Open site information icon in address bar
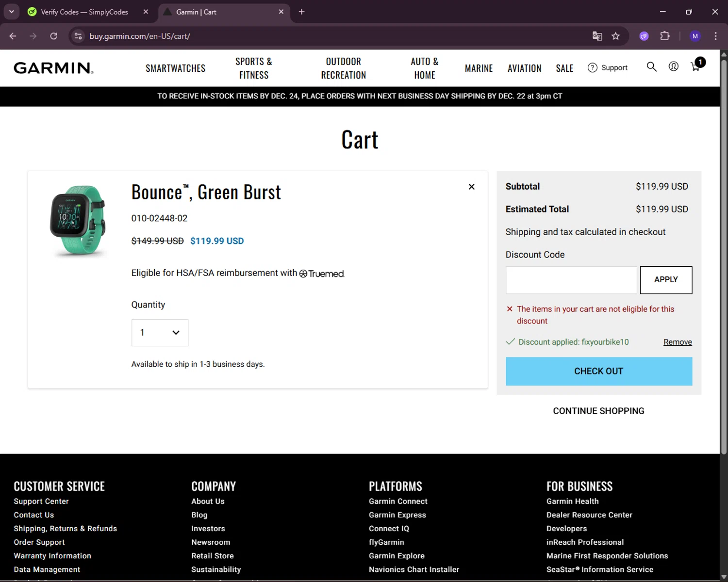 click(x=78, y=36)
